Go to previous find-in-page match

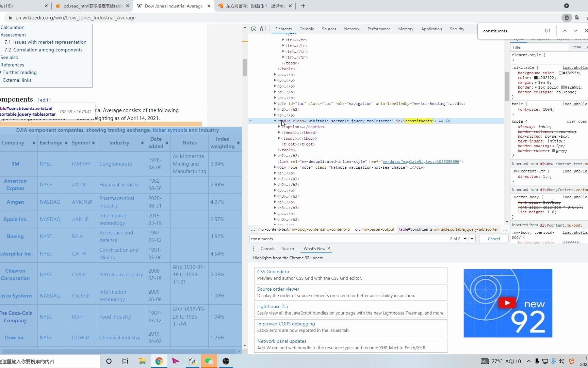pos(565,31)
